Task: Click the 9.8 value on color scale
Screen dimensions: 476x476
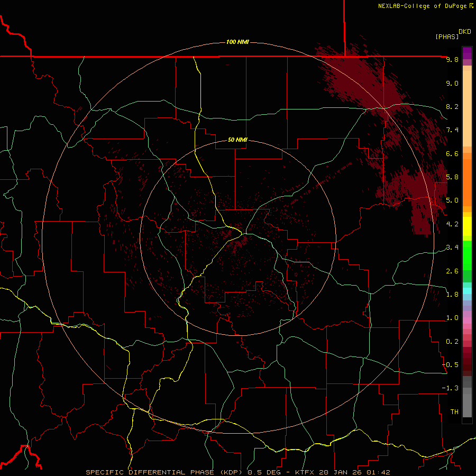Action: click(452, 59)
